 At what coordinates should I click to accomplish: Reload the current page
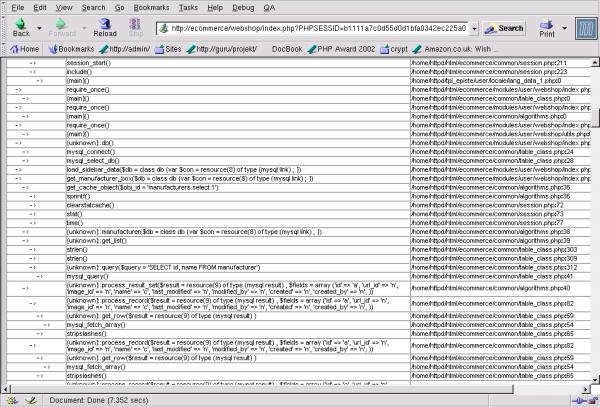(x=104, y=28)
